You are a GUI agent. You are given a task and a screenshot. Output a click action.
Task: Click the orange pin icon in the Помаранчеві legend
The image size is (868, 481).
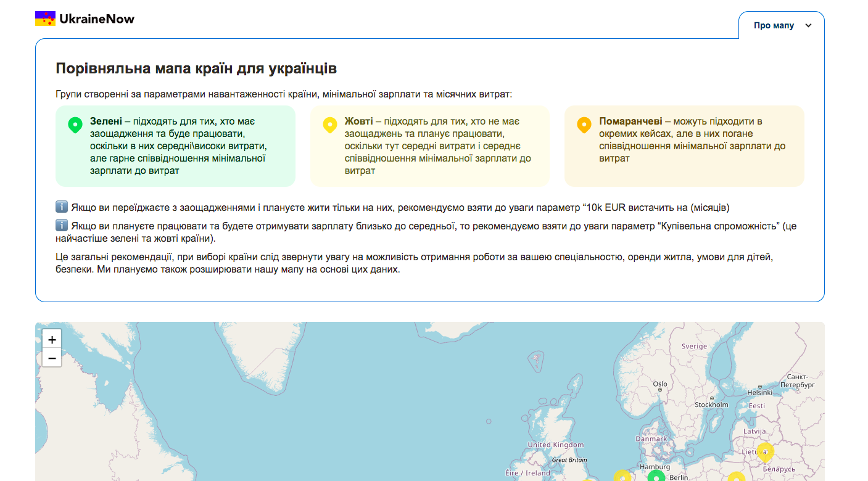pos(584,125)
